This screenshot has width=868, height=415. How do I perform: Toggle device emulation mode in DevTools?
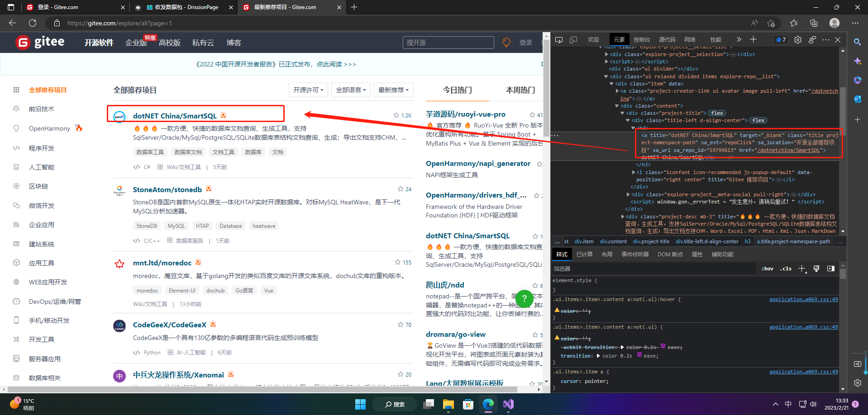pyautogui.click(x=573, y=40)
